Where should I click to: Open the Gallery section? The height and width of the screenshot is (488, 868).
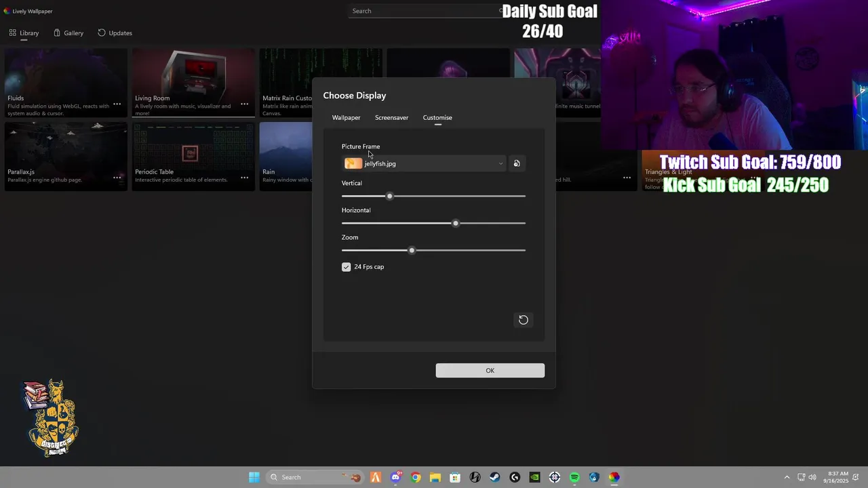(68, 33)
